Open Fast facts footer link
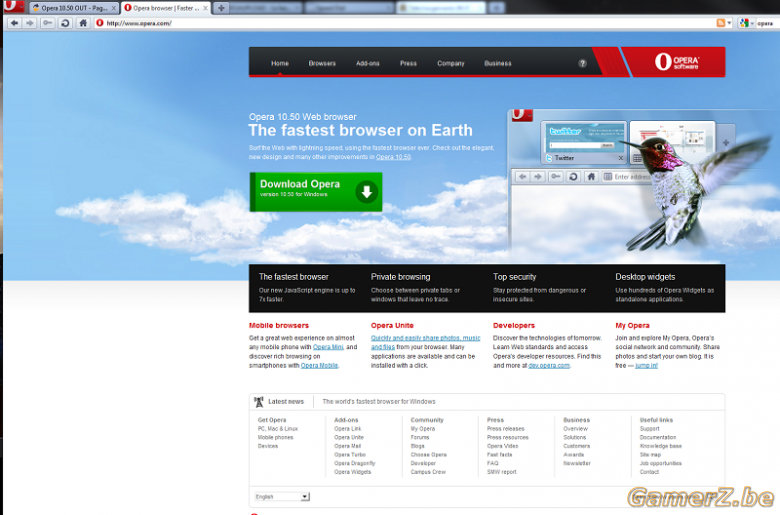 pyautogui.click(x=499, y=455)
